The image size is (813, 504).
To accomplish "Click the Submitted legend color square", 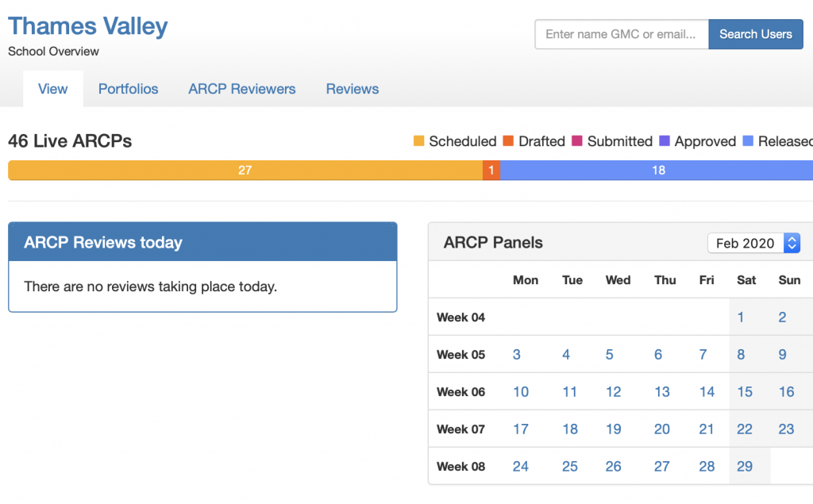I will coord(577,141).
